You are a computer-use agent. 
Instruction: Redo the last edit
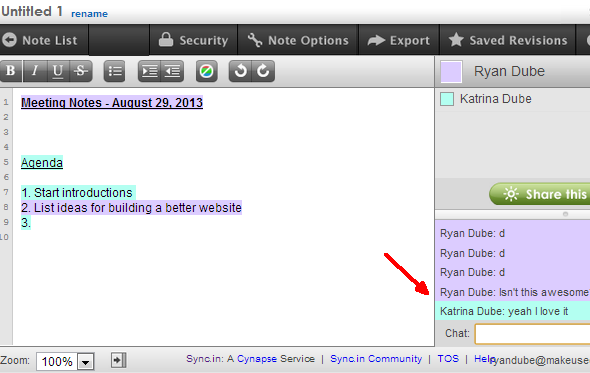[x=263, y=71]
